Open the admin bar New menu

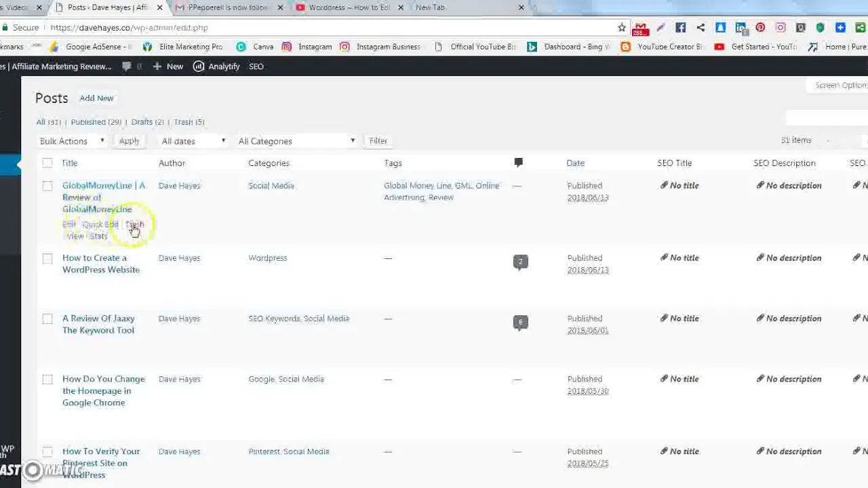tap(167, 66)
